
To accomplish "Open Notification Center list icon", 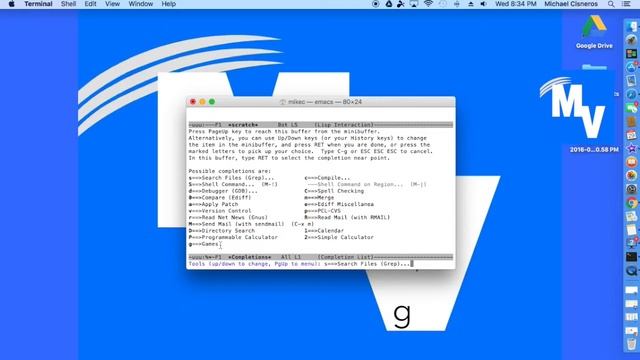I will click(x=626, y=4).
